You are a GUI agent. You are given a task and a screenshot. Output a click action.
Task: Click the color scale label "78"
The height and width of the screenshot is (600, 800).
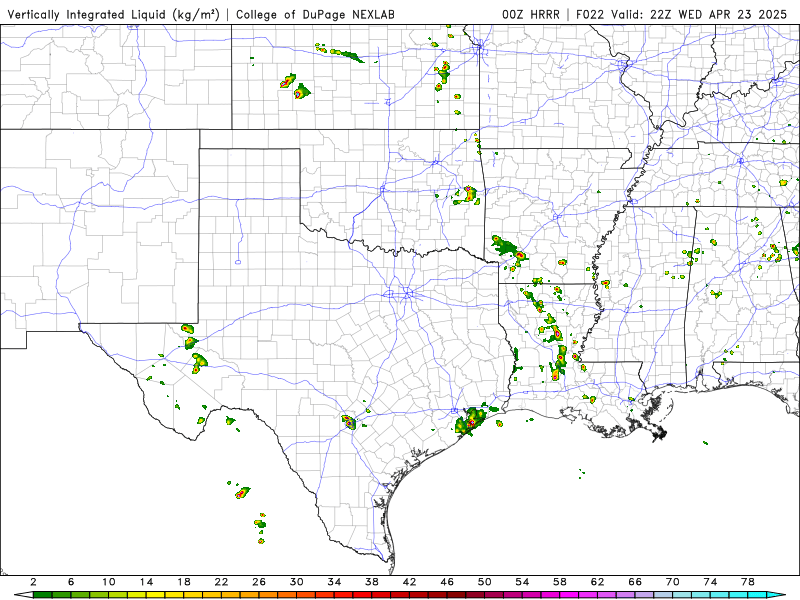pos(748,582)
